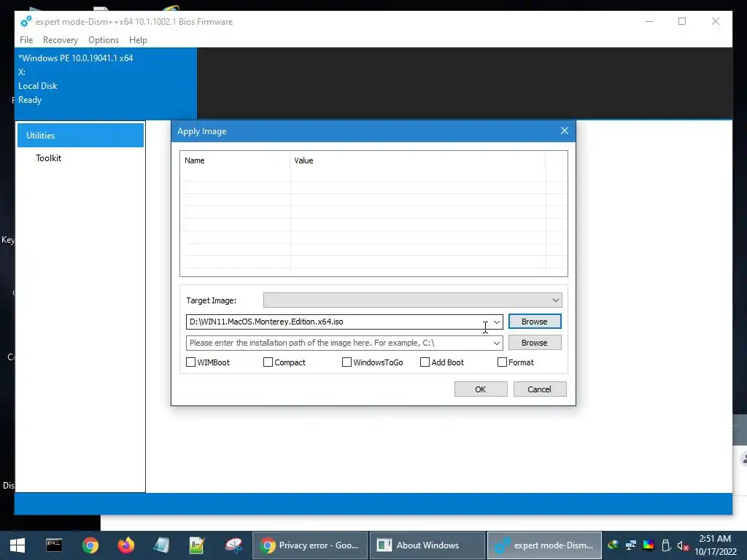This screenshot has height=560, width=747.
Task: Cancel the Apply Image dialog
Action: 540,389
